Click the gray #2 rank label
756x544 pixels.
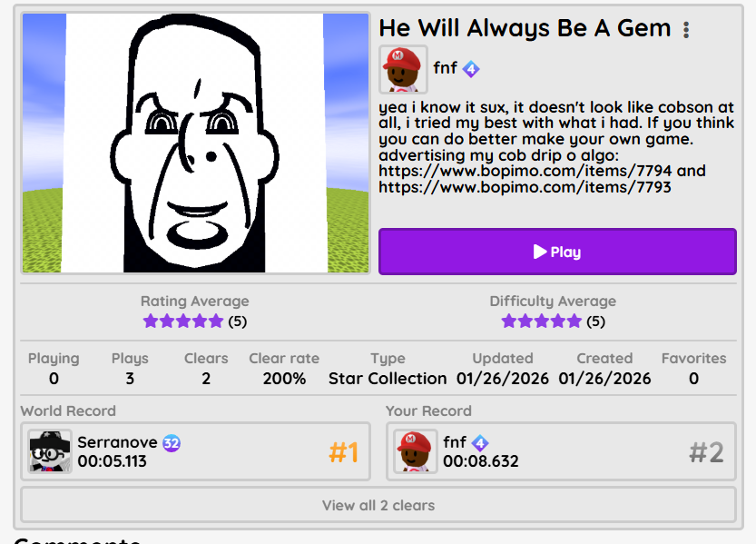click(x=706, y=452)
